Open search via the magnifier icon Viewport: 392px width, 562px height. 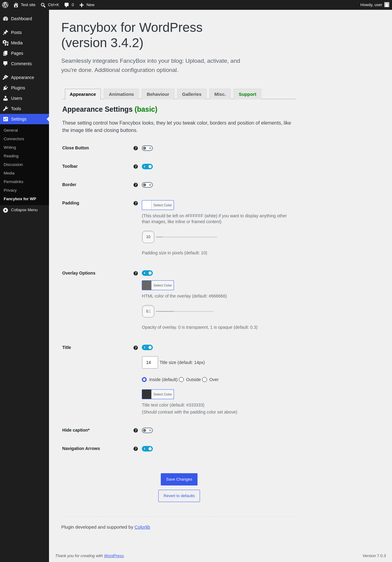(x=43, y=5)
